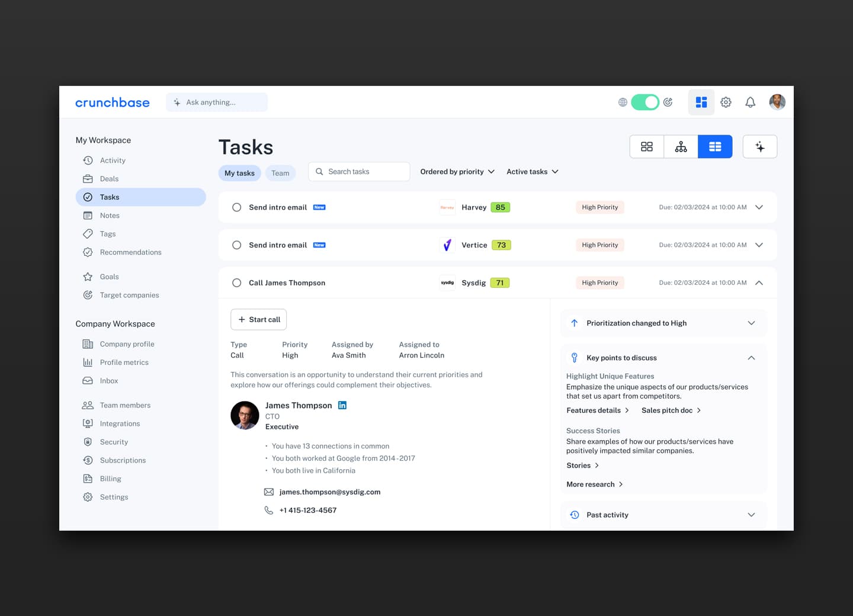Open the notifications bell

point(750,102)
